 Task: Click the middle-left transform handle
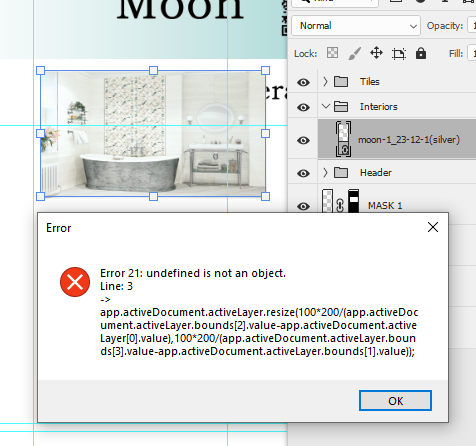pos(40,133)
